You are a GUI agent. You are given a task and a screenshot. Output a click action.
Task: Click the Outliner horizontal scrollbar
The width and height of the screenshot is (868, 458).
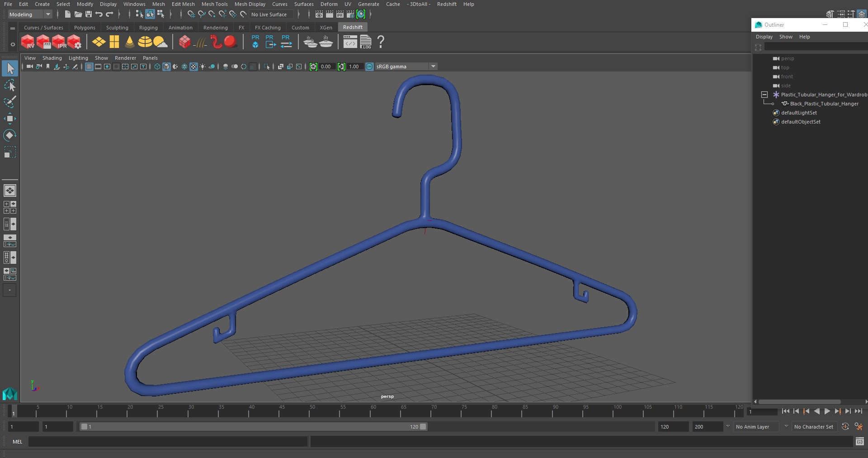(799, 401)
